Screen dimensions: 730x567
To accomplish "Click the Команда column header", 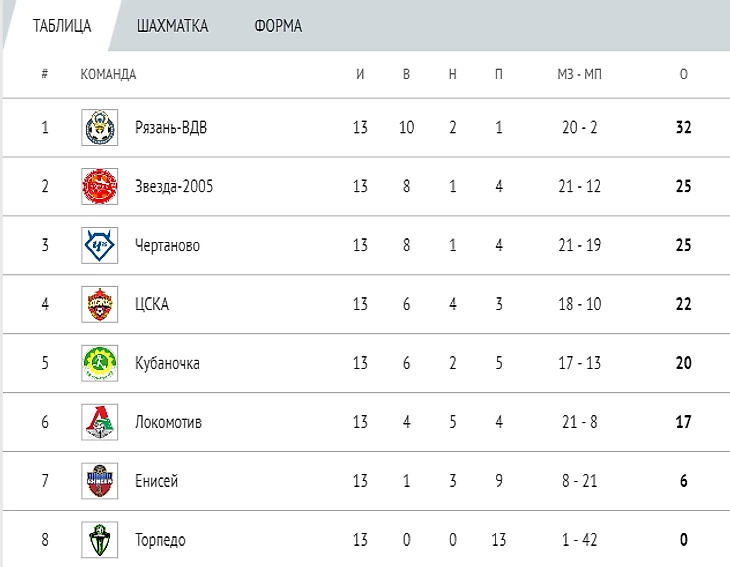I will (x=108, y=75).
